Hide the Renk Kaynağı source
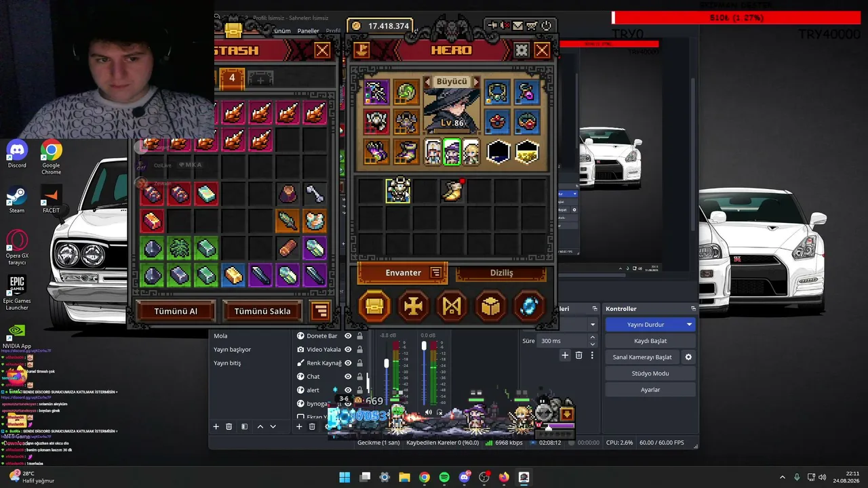The height and width of the screenshot is (488, 868). [x=348, y=363]
